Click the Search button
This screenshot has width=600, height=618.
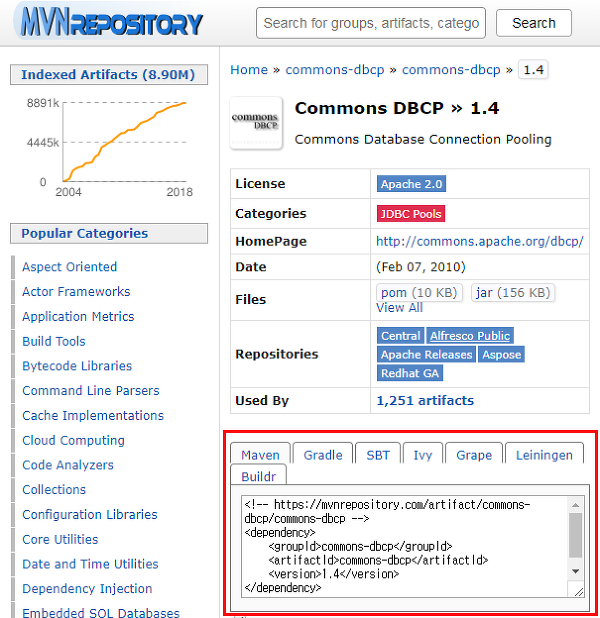coord(533,23)
